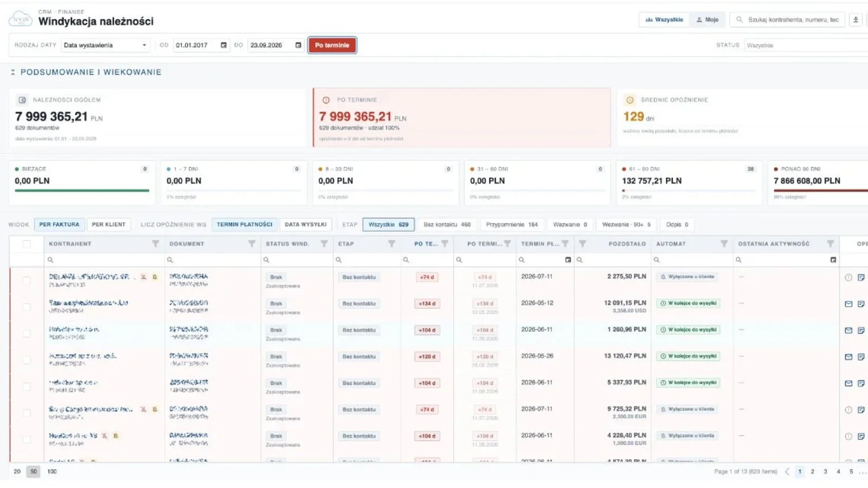Switch to the Per klient view
Viewport: 868px width, 488px height.
(x=108, y=224)
